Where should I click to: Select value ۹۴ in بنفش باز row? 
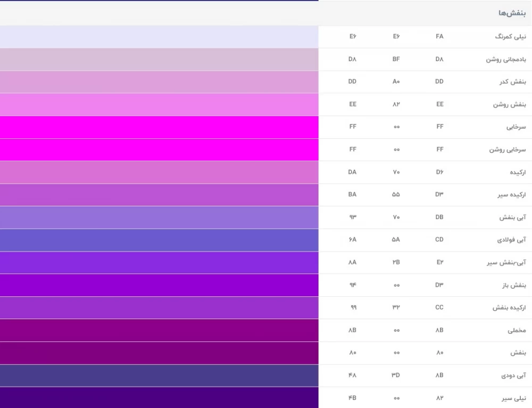point(353,285)
